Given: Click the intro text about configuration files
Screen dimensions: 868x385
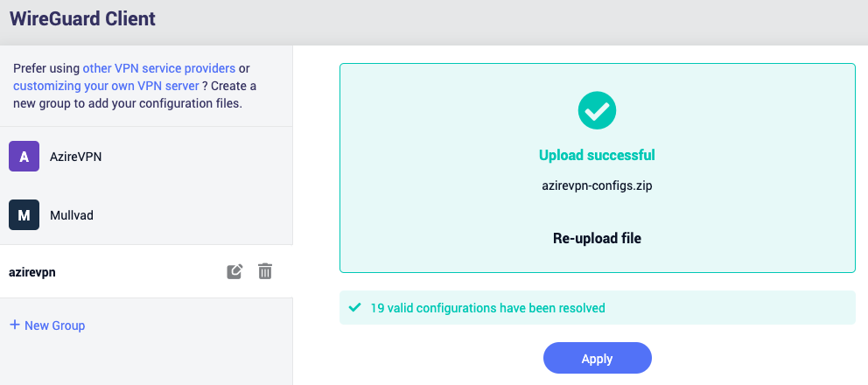Looking at the screenshot, I should click(x=135, y=86).
